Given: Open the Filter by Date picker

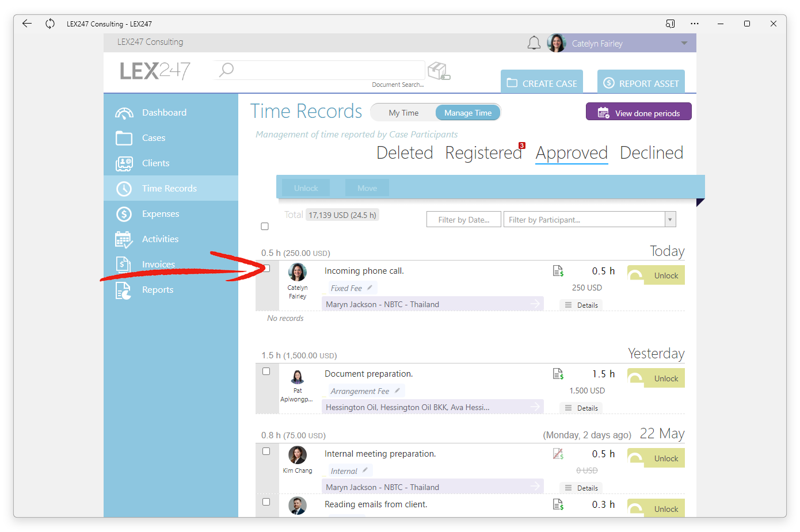Looking at the screenshot, I should 464,220.
